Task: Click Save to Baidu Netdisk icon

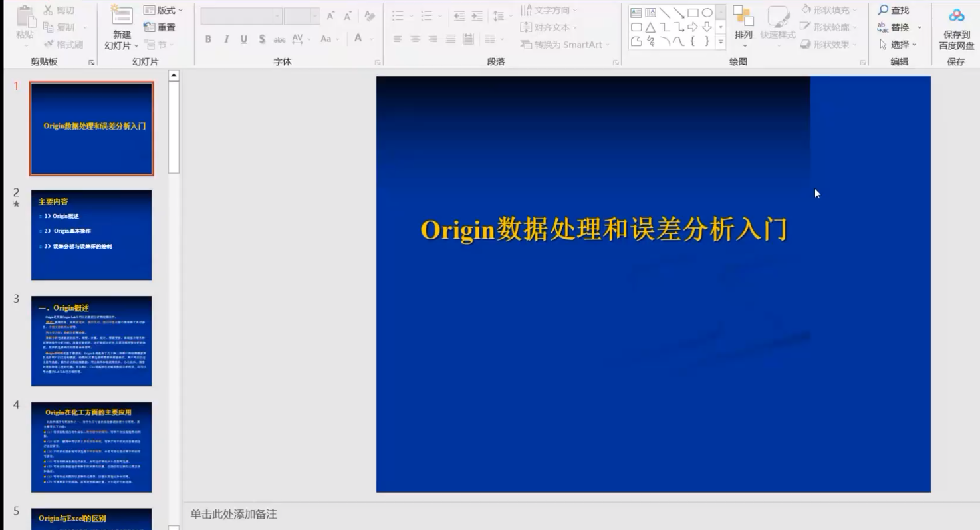Action: 956,17
